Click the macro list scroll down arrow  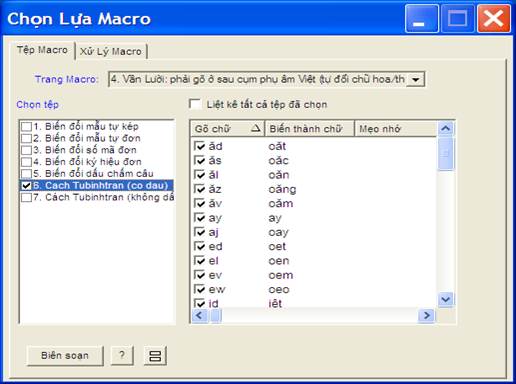tap(446, 299)
